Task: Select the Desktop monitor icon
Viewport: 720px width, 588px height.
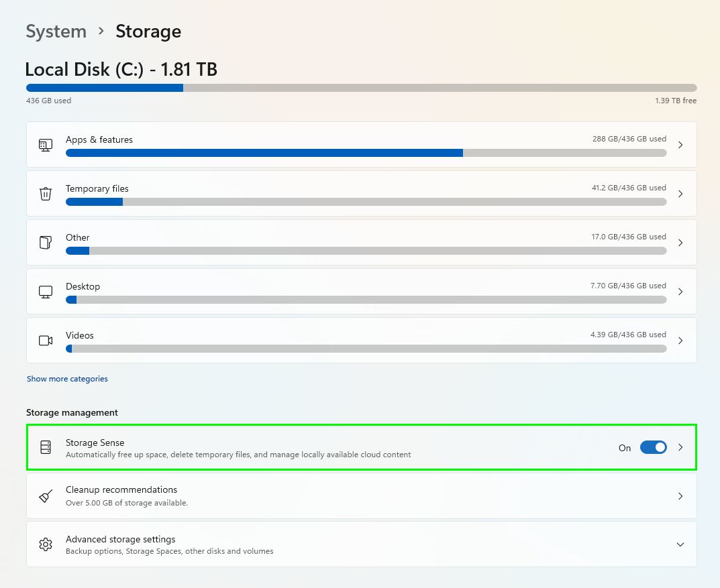Action: (45, 291)
